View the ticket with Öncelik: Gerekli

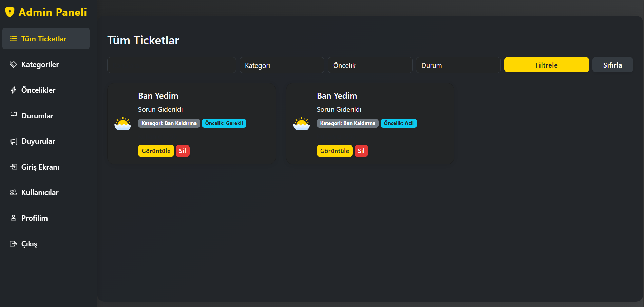[156, 151]
